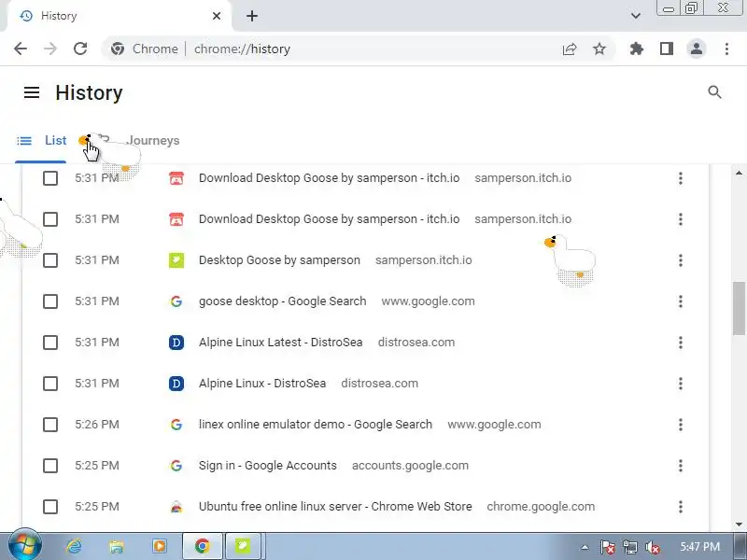The height and width of the screenshot is (560, 747).
Task: Share this page from the address bar
Action: coord(570,49)
